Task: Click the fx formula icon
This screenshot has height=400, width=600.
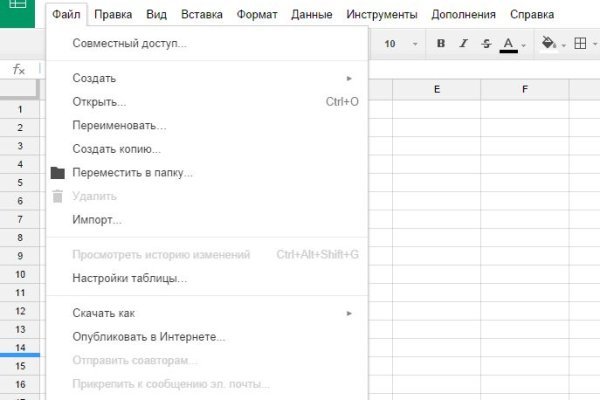Action: [x=19, y=69]
